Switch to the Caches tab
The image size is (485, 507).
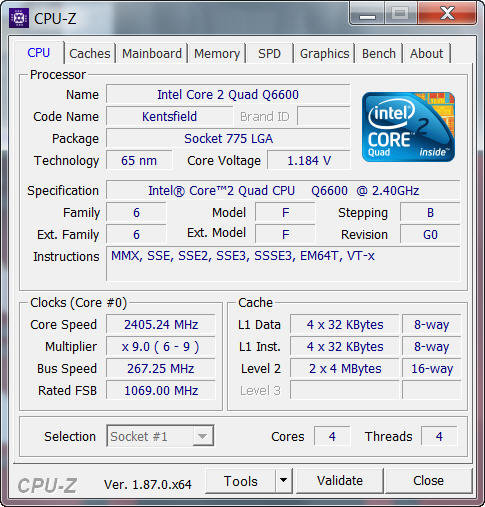[90, 53]
